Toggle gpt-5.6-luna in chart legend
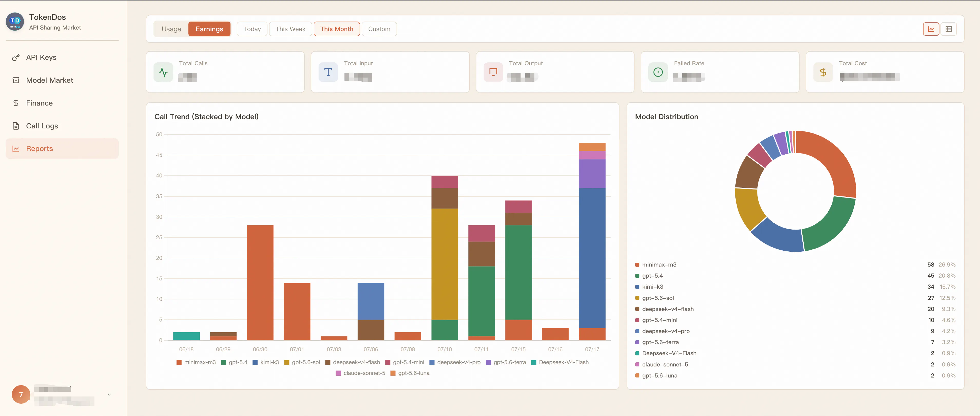Image resolution: width=980 pixels, height=416 pixels. pyautogui.click(x=410, y=373)
